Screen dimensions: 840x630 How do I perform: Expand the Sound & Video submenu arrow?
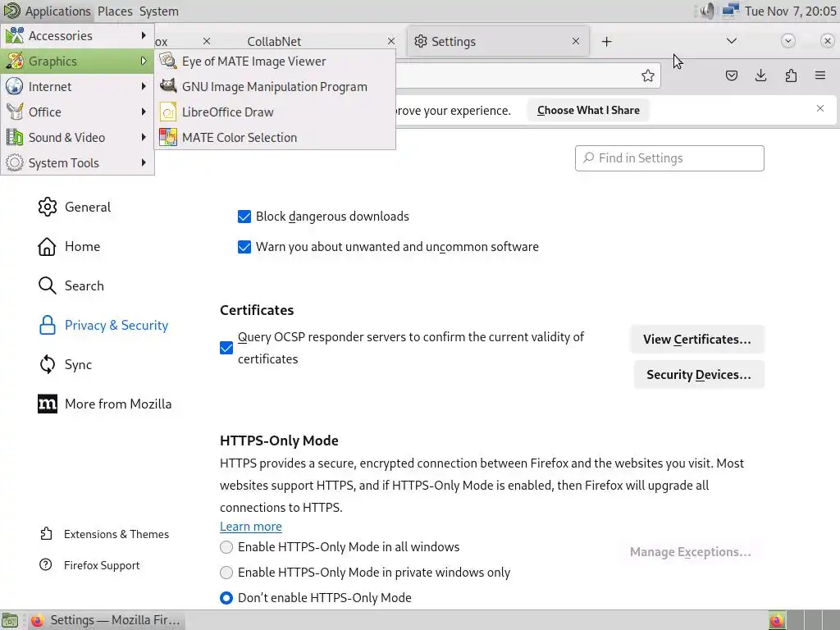click(143, 137)
